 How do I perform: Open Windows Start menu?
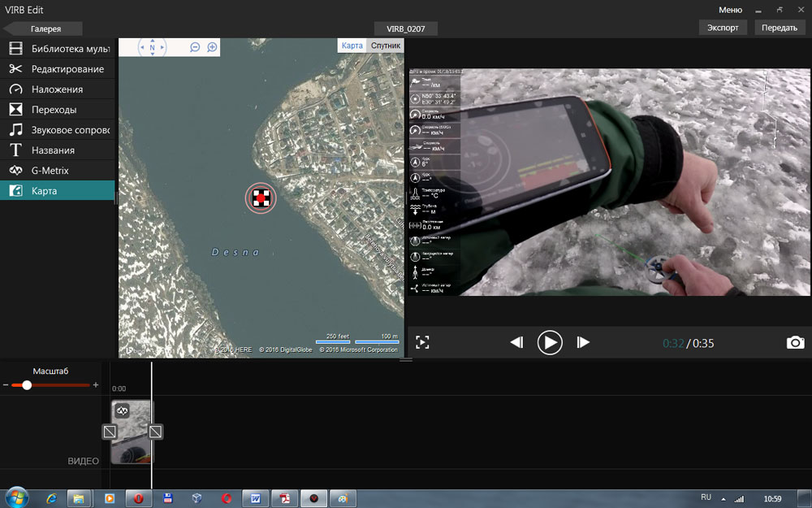(16, 497)
